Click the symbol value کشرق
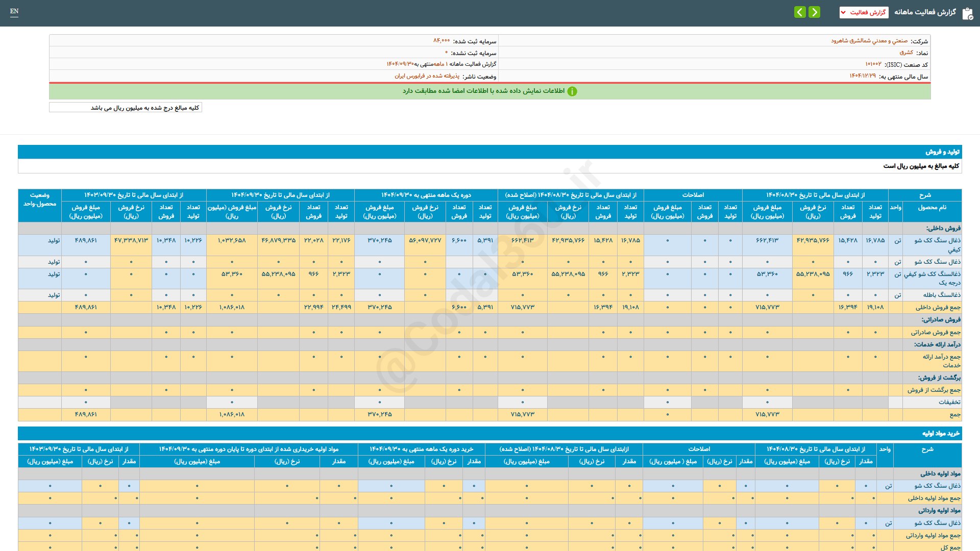Screen dimensions: 980x551 906,53
